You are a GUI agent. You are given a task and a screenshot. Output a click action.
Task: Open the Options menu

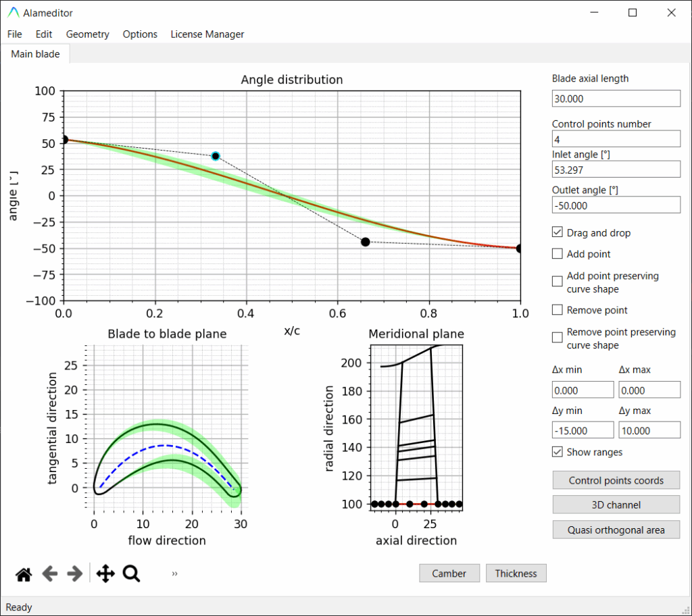tap(140, 34)
